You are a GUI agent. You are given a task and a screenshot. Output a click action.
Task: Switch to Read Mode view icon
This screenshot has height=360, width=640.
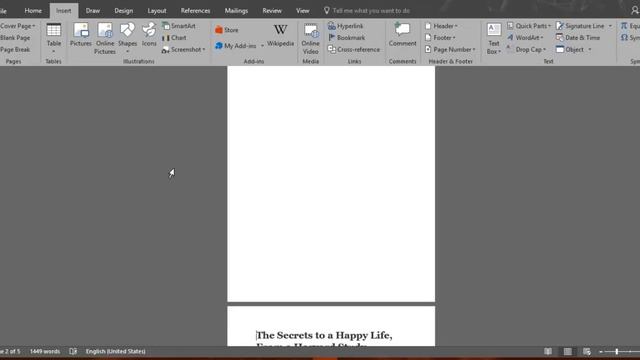click(x=548, y=351)
